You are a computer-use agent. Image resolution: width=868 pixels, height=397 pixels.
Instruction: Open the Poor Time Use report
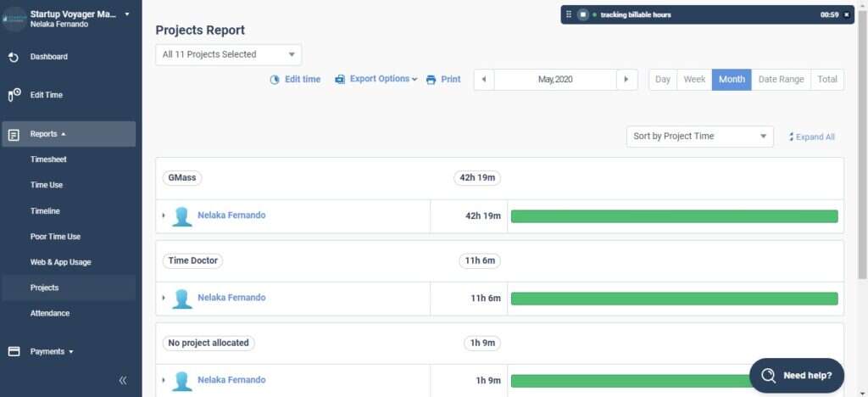coord(55,237)
